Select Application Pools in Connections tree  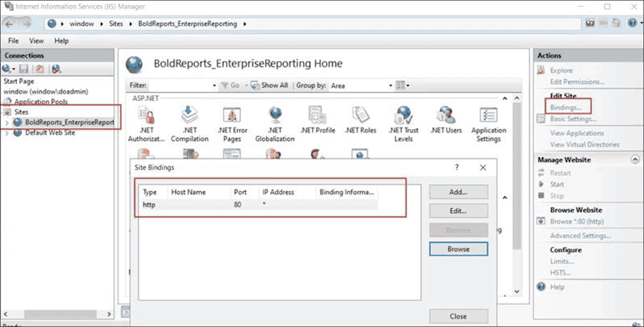pyautogui.click(x=41, y=101)
